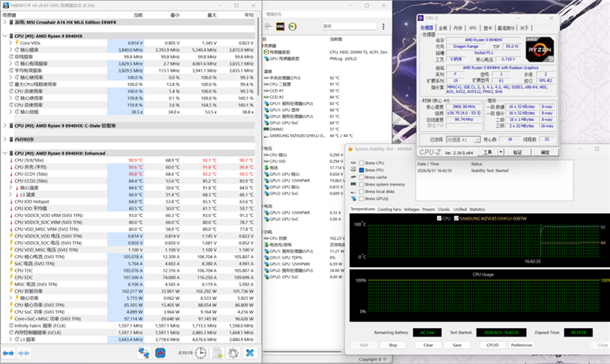Click the chip icon beside DIMM2 in AIDA64
The image size is (610, 364).
266,129
